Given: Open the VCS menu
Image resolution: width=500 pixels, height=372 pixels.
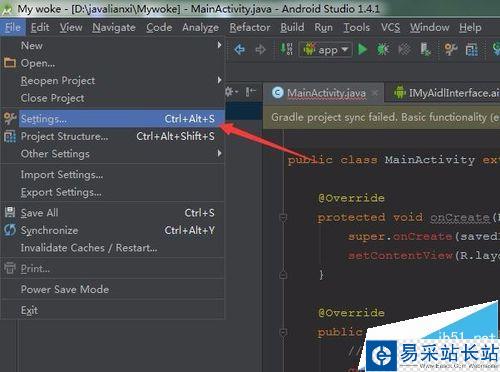Looking at the screenshot, I should click(390, 27).
